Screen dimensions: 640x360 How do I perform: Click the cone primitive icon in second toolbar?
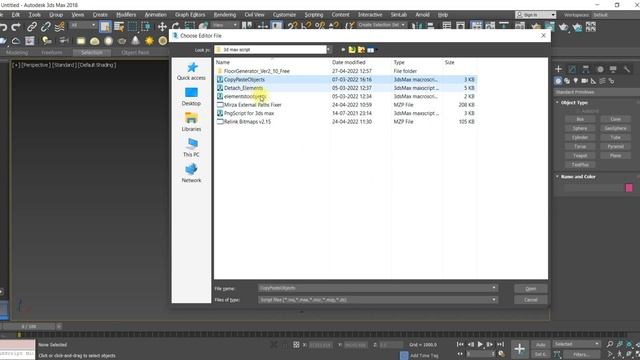pos(136,41)
